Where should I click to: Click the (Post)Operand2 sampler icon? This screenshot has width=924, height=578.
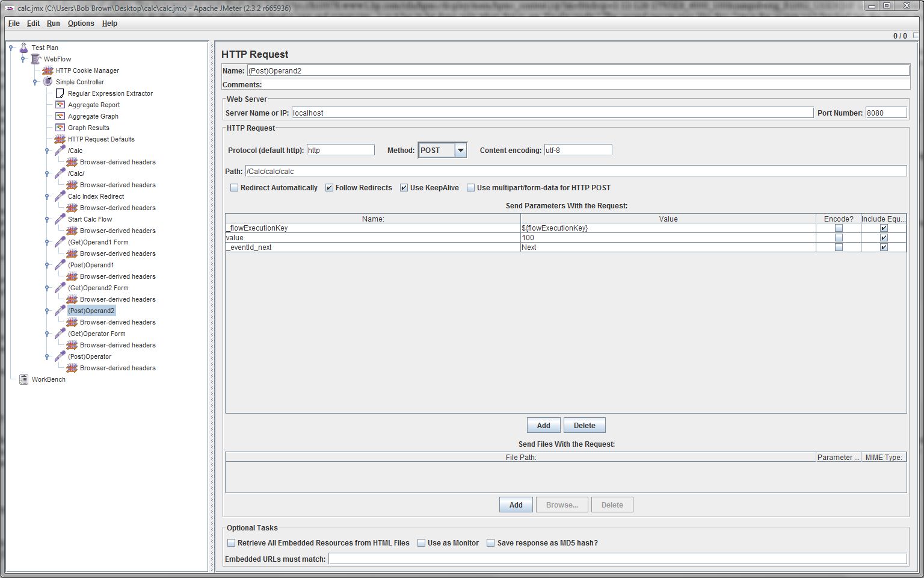pos(60,311)
